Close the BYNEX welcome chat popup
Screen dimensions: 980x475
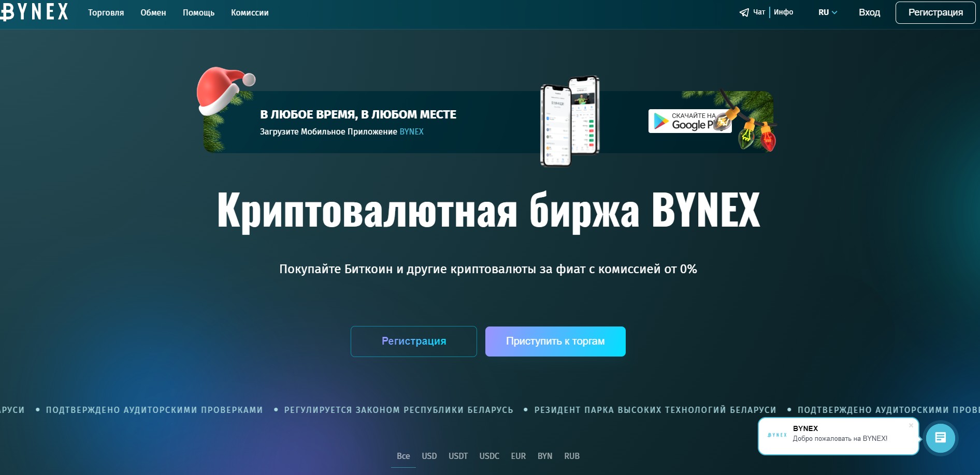coord(911,425)
